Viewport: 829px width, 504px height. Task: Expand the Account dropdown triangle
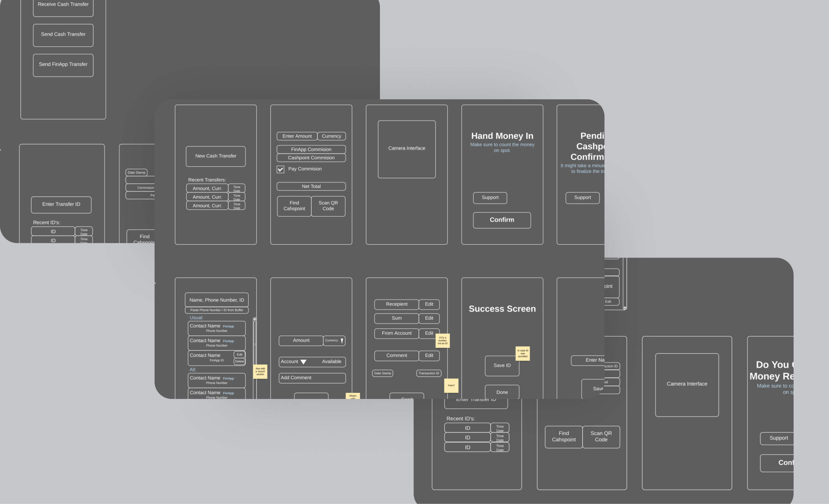pos(303,362)
